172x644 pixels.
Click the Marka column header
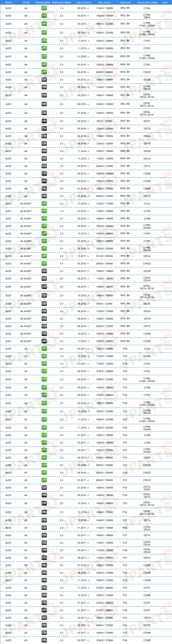9,2
